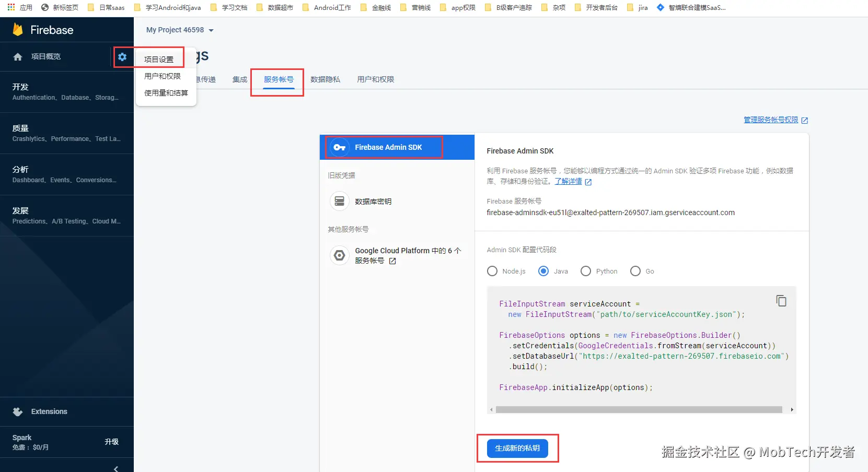Copy the code snippet with copy icon
This screenshot has width=868, height=472.
click(x=781, y=301)
